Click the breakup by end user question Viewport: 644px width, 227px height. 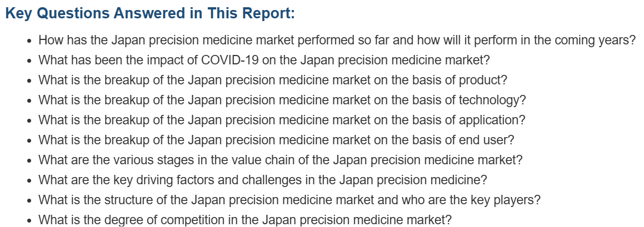[x=276, y=140]
